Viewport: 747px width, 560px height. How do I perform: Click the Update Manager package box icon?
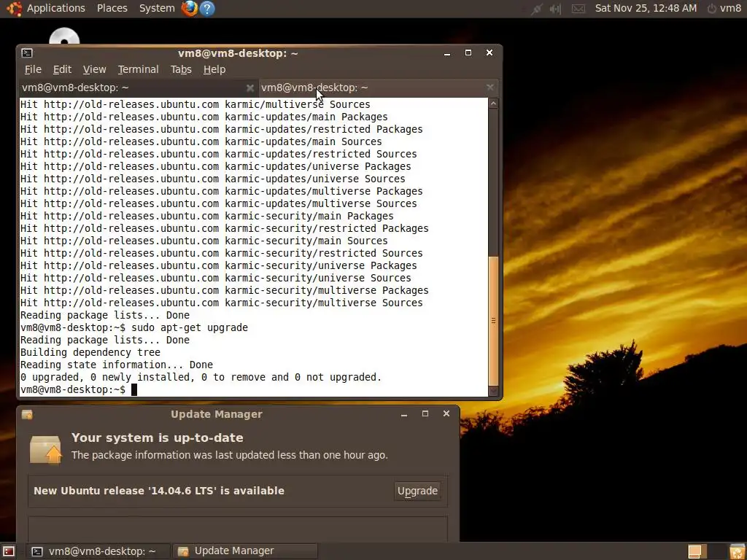(46, 449)
